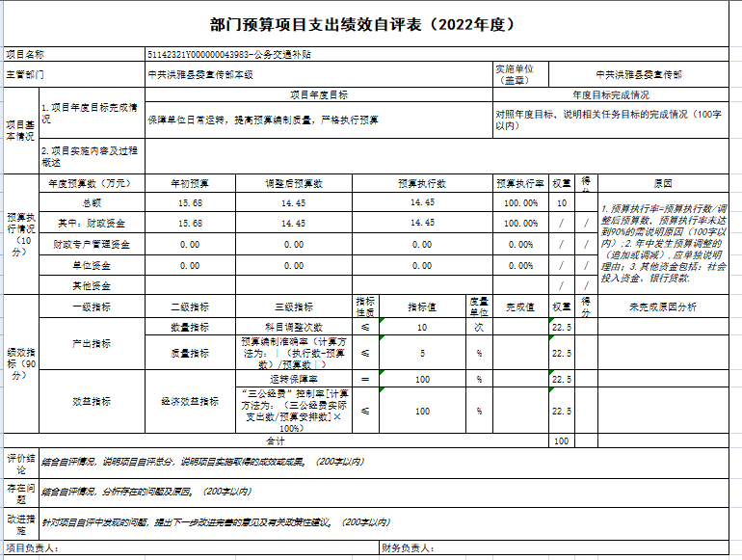Click the 2.项目实施内容及过程概述 cell

coord(92,156)
